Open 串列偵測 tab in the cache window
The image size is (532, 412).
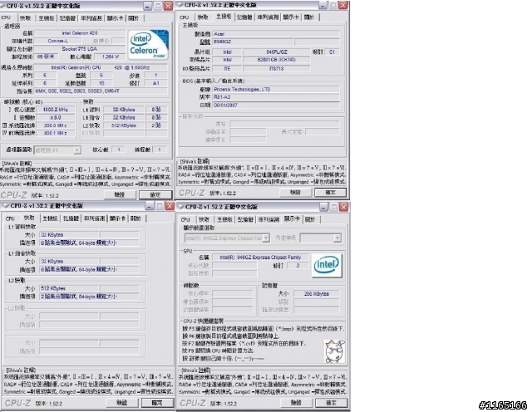(x=94, y=218)
